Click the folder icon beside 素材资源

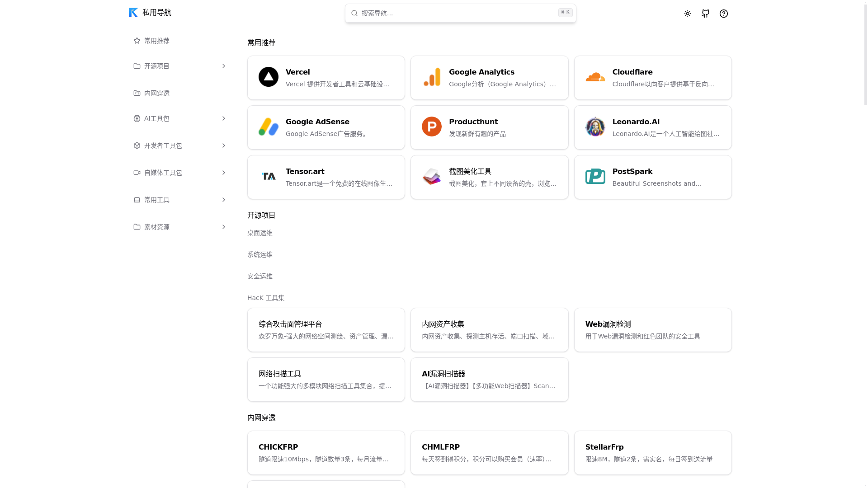(137, 227)
